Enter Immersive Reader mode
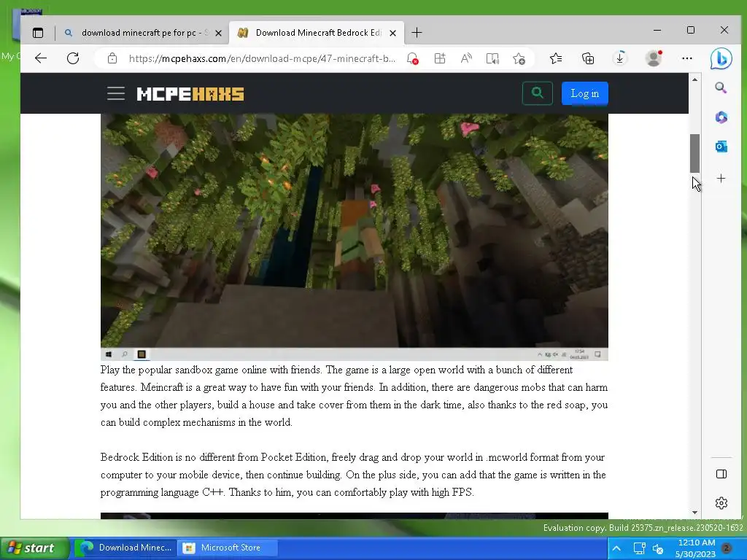The width and height of the screenshot is (747, 560). [x=492, y=58]
